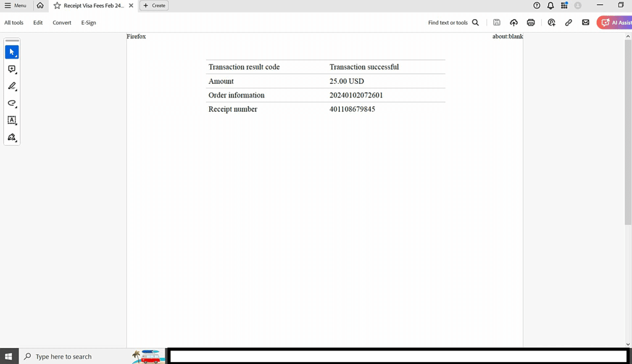Image resolution: width=632 pixels, height=364 pixels.
Task: Open the Fill & Sign pen tool
Action: pos(12,138)
